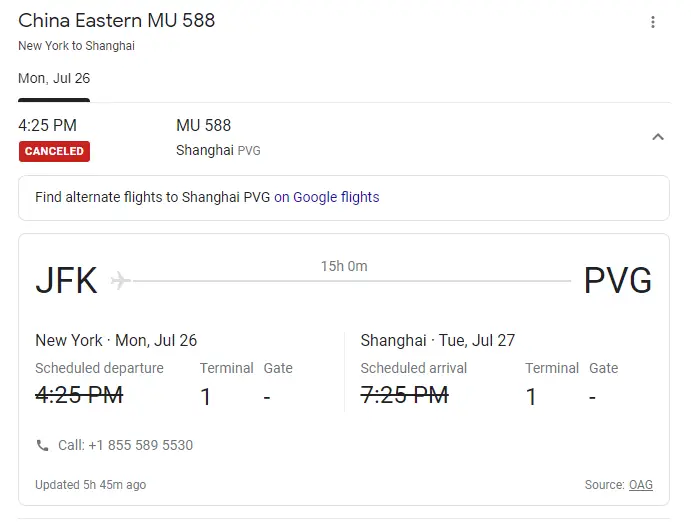The image size is (691, 522).
Task: Call the number +1 855 589 5530
Action: [x=125, y=445]
